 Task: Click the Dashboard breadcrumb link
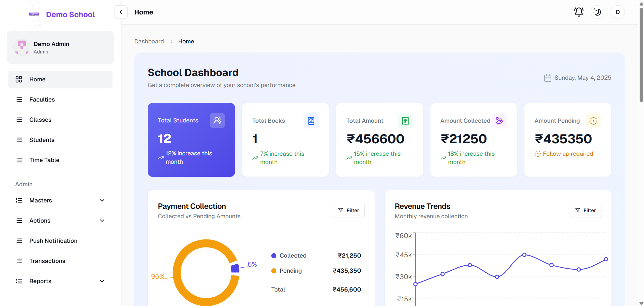click(149, 41)
